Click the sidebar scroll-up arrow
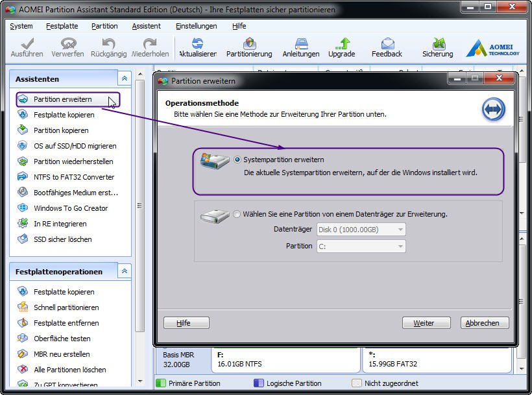 pyautogui.click(x=141, y=74)
